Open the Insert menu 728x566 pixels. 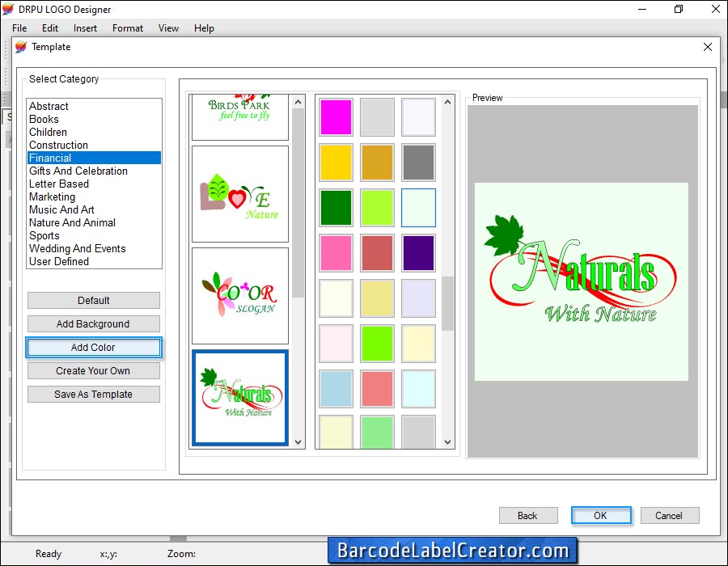click(85, 28)
